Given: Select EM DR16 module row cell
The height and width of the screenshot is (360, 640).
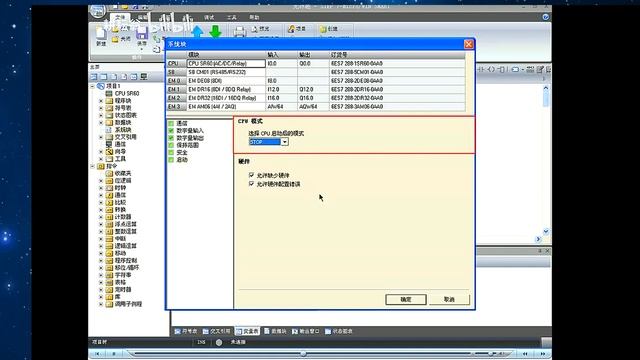Looking at the screenshot, I should [x=226, y=89].
